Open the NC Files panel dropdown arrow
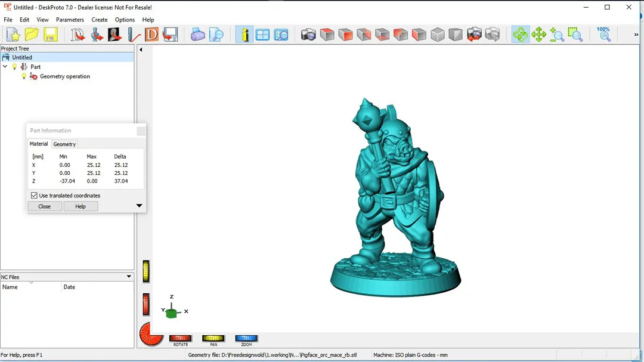 click(x=129, y=277)
